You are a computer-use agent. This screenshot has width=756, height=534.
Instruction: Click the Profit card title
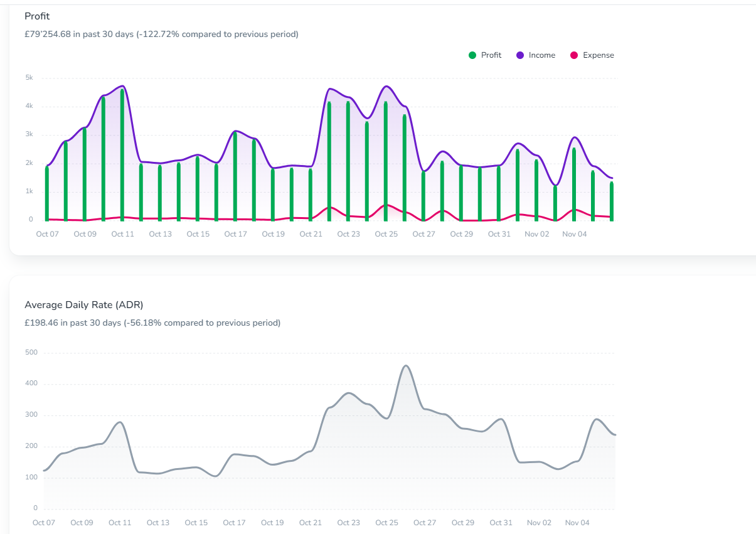tap(37, 16)
